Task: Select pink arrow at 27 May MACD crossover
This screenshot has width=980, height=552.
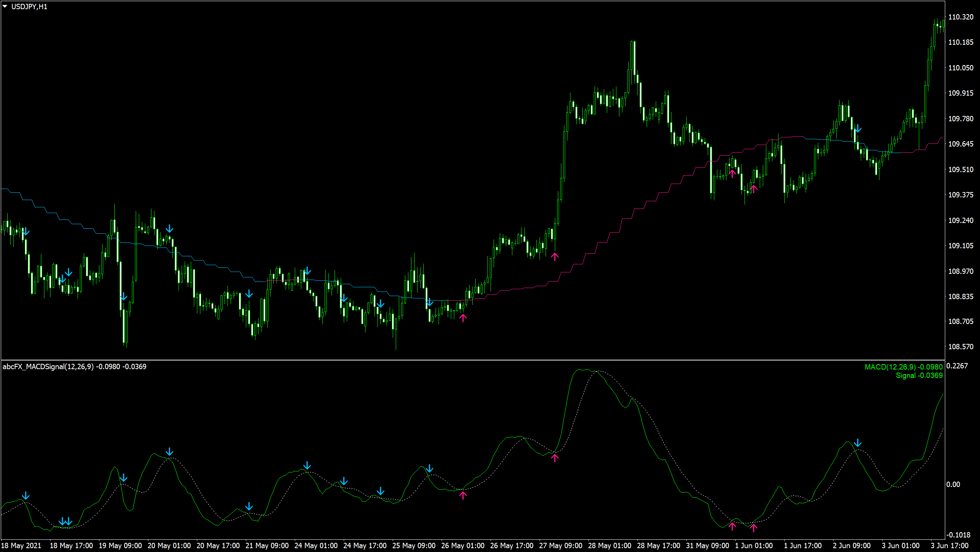Action: coord(554,458)
